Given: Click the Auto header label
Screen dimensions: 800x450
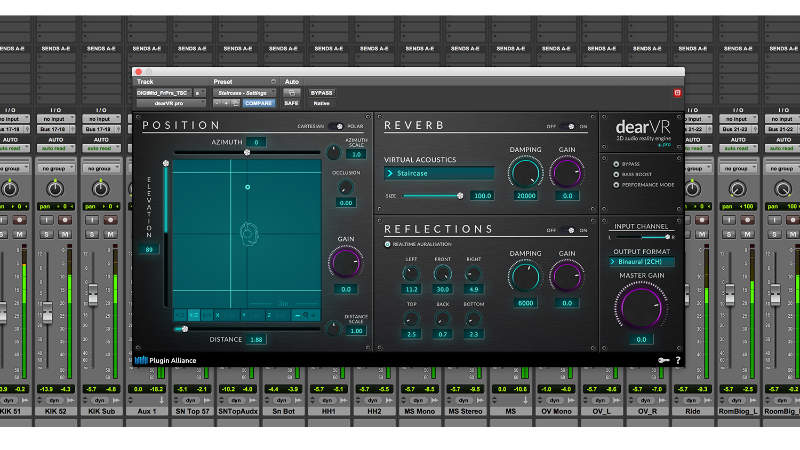Looking at the screenshot, I should pos(291,82).
